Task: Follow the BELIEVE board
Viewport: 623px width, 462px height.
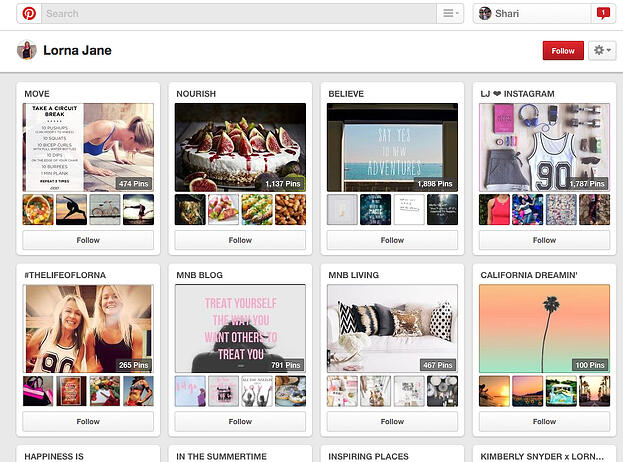Action: coord(393,240)
